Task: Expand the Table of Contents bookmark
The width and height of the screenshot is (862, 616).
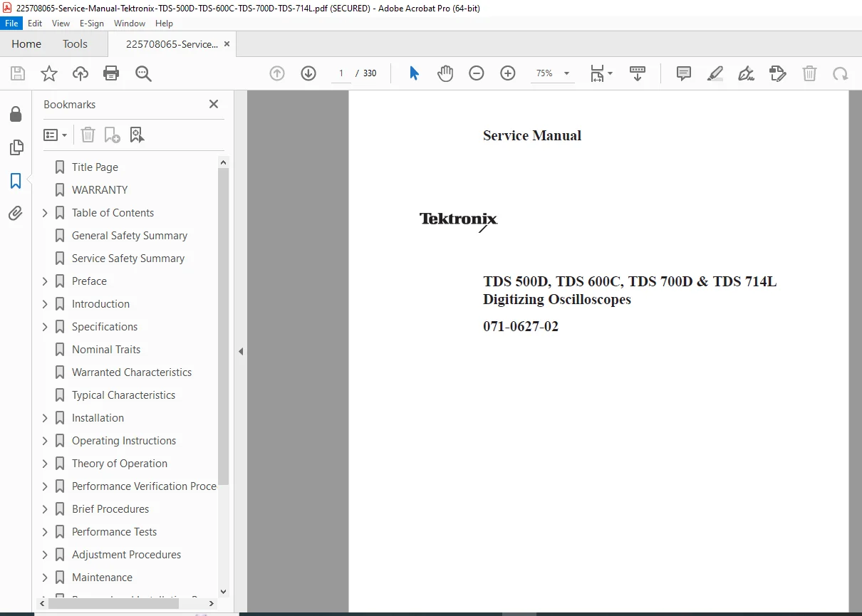Action: [x=45, y=213]
